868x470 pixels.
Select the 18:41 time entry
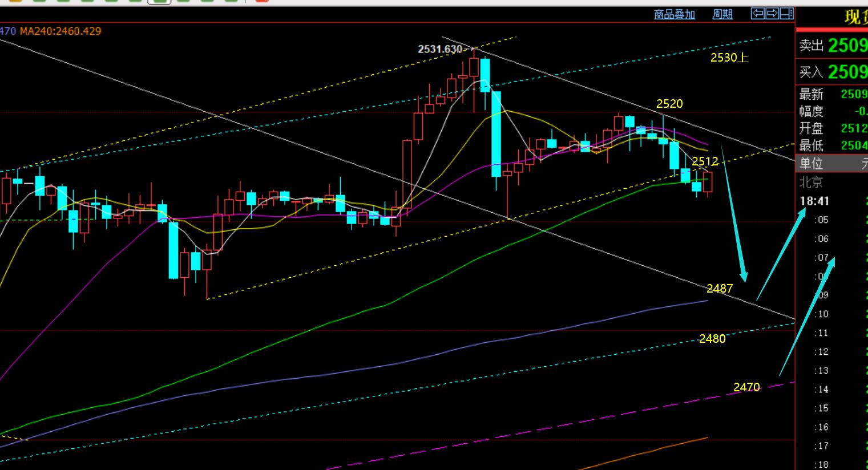[x=814, y=201]
